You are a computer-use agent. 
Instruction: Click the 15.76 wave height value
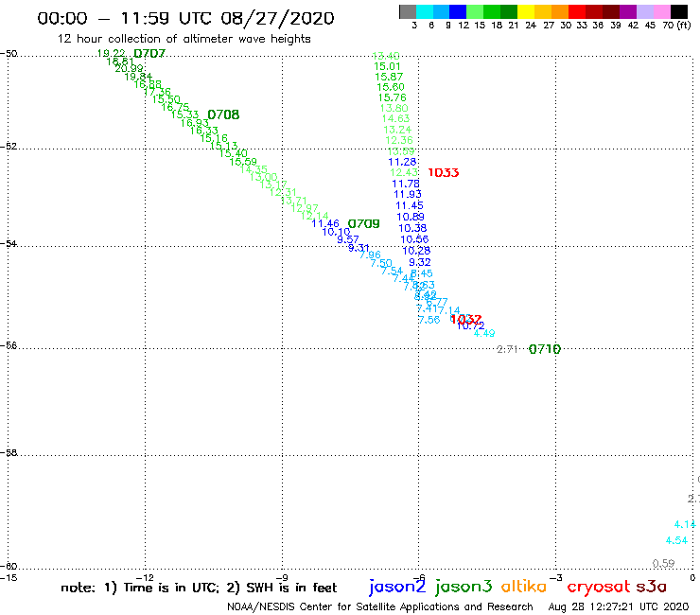pyautogui.click(x=393, y=97)
